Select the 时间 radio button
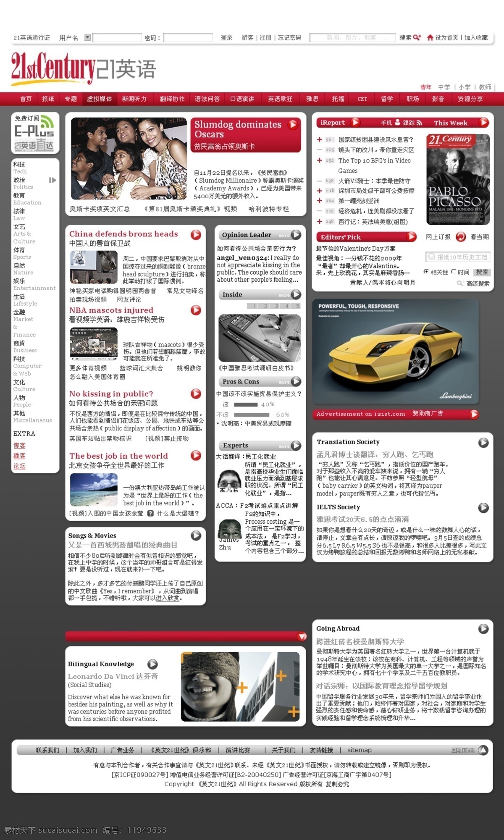This screenshot has height=840, width=504. pyautogui.click(x=454, y=272)
